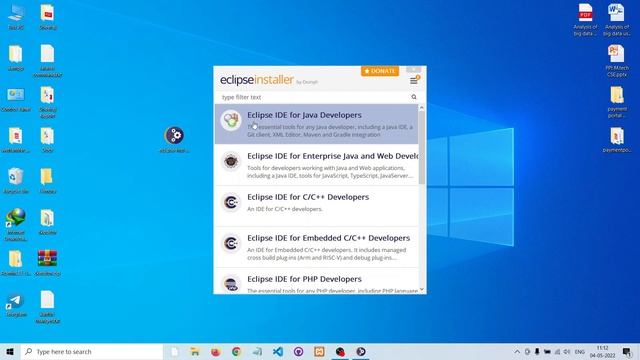The width and height of the screenshot is (640, 360).
Task: Select the eclipse-inst desktop shortcut
Action: 174,140
